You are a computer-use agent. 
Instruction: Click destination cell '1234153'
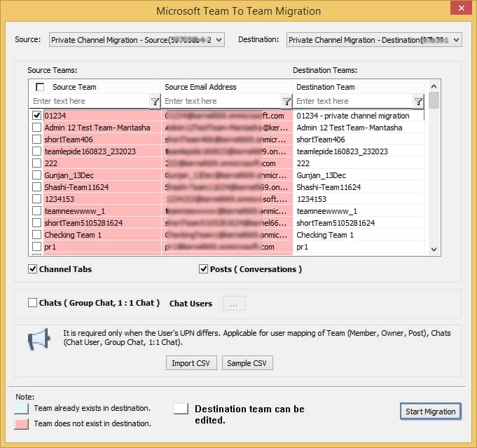(359, 199)
